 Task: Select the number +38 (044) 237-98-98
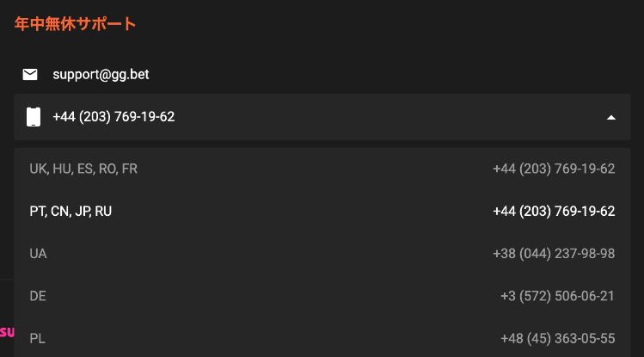point(554,254)
